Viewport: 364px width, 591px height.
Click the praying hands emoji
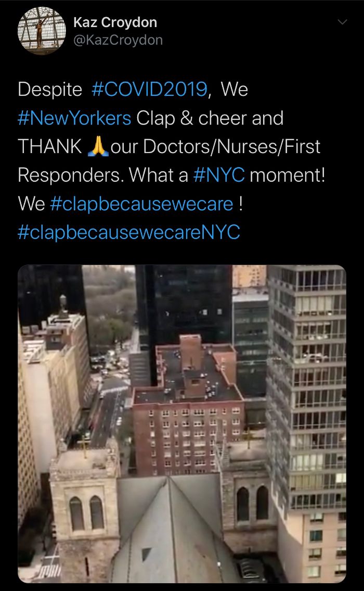point(98,146)
